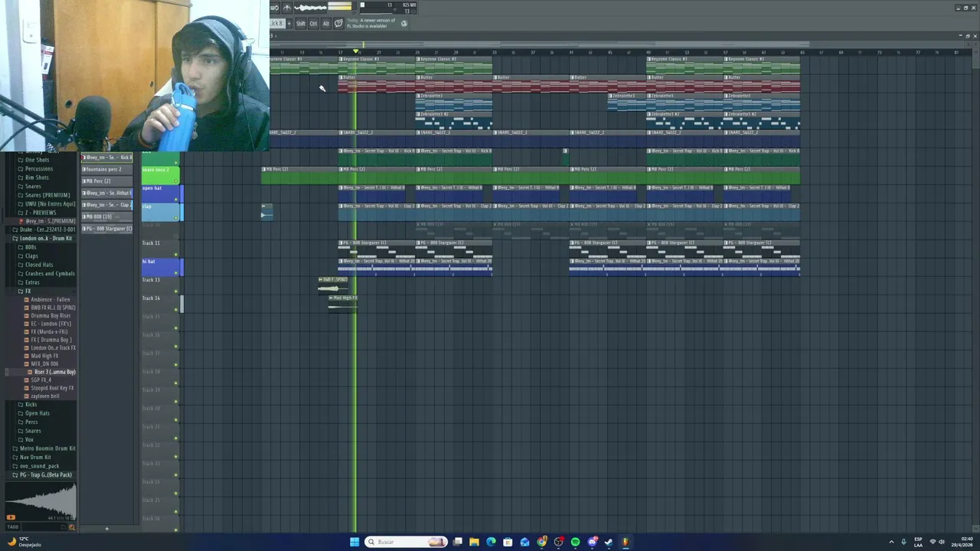Open Google Chrome from the taskbar

point(541,542)
